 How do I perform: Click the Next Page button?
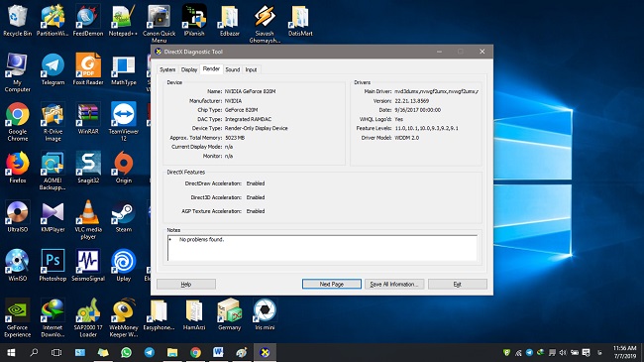332,284
